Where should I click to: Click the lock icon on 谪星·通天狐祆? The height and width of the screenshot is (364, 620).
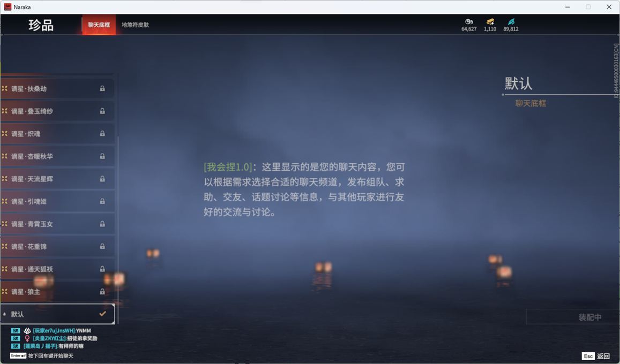(102, 269)
